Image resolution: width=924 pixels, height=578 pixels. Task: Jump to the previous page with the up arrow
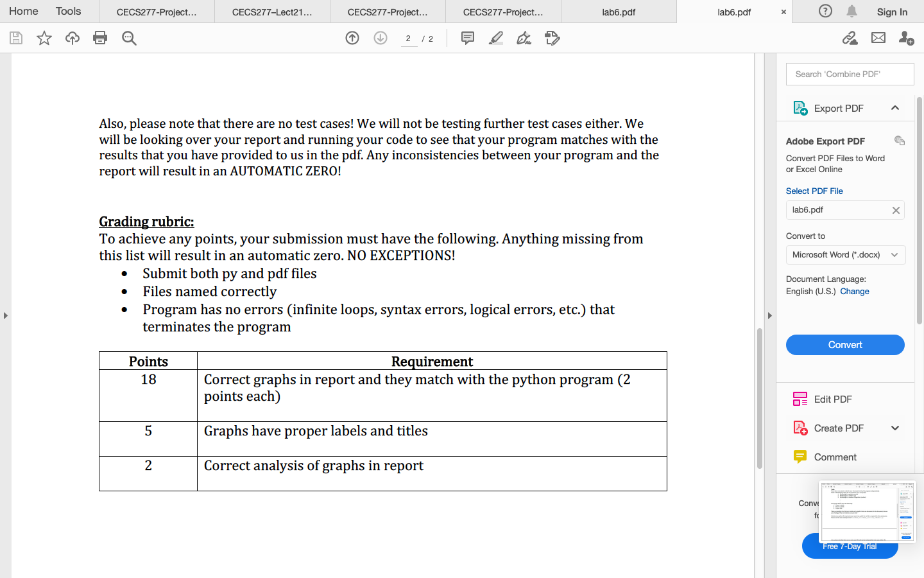(352, 38)
